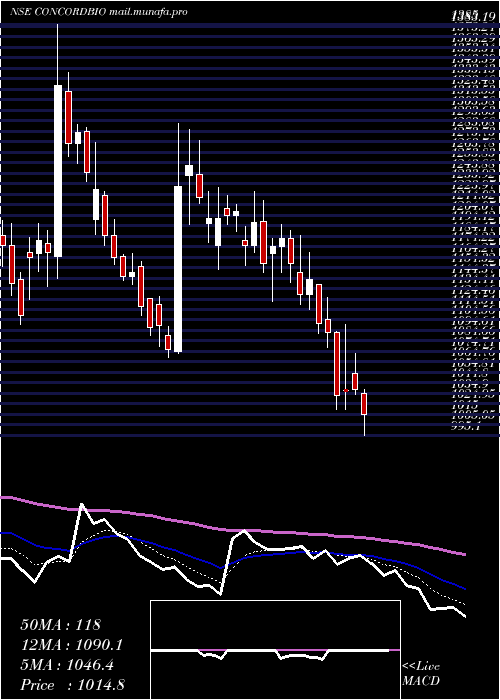500x700 pixels.
Task: Click the tallest white candlestick body
Action: [x=58, y=171]
